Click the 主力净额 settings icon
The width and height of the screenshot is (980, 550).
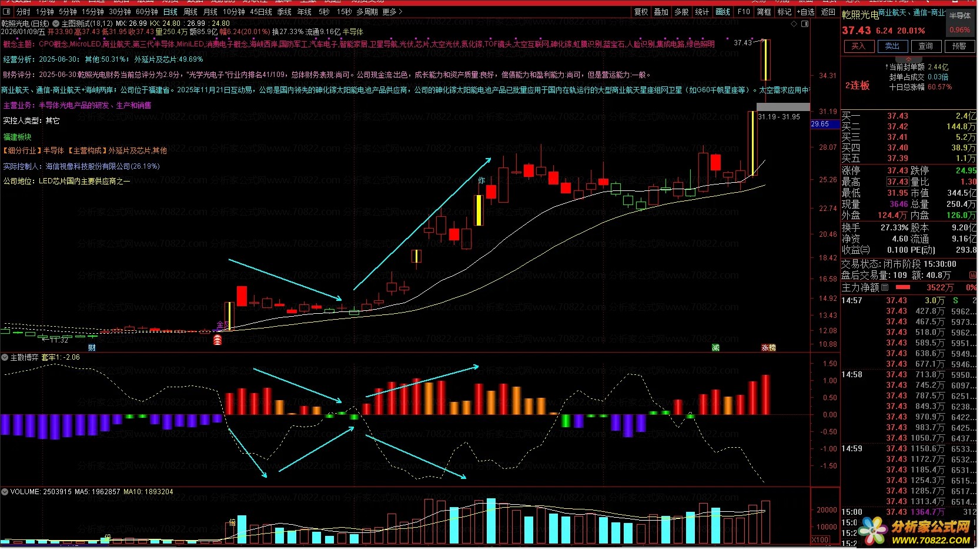pyautogui.click(x=885, y=287)
